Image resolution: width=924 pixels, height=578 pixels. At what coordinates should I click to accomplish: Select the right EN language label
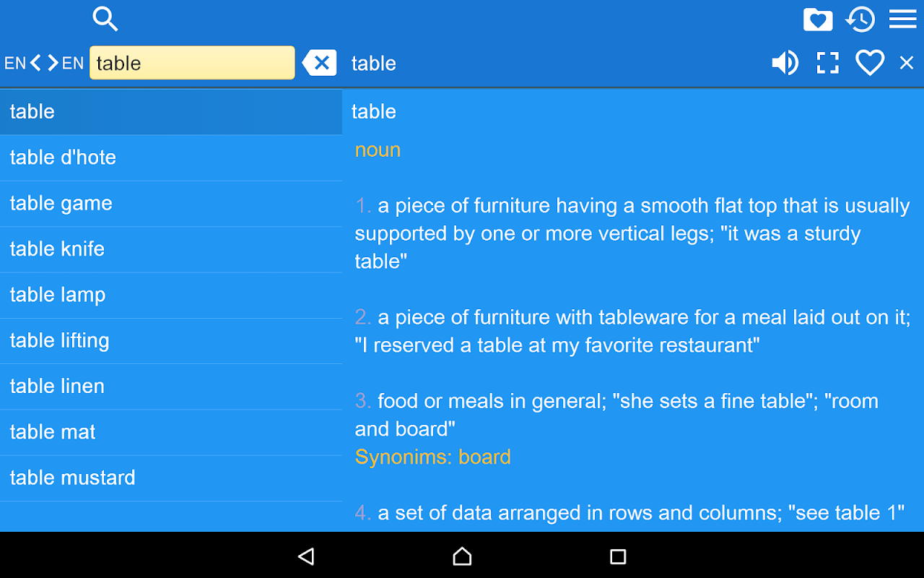pos(73,63)
